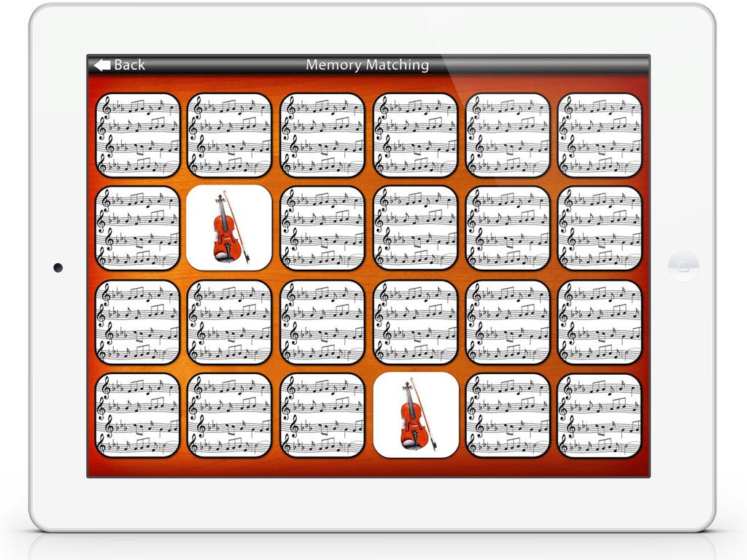Flip card directly right of upper violin
The image size is (747, 560).
pos(322,227)
